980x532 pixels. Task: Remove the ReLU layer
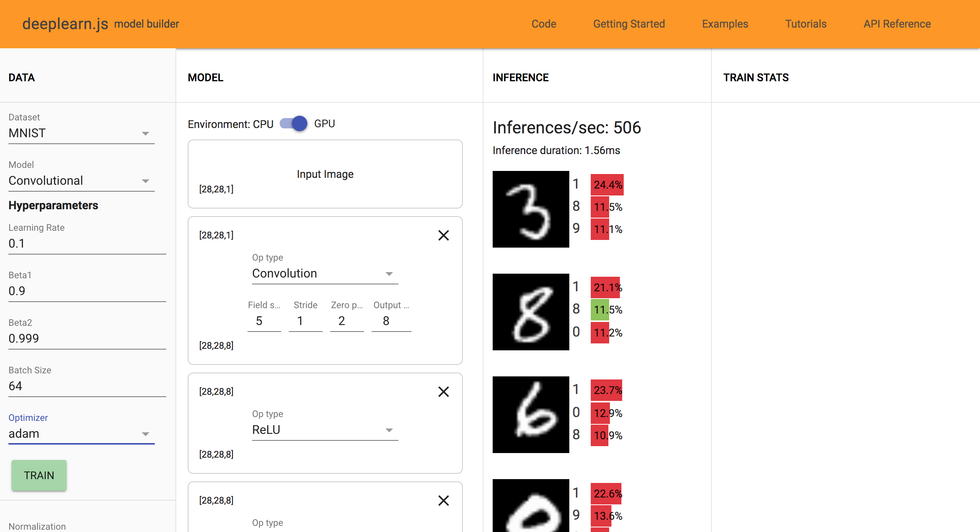tap(443, 392)
